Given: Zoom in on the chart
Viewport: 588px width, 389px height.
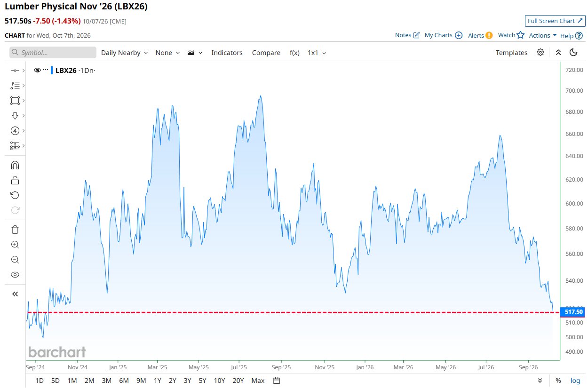Looking at the screenshot, I should point(15,245).
